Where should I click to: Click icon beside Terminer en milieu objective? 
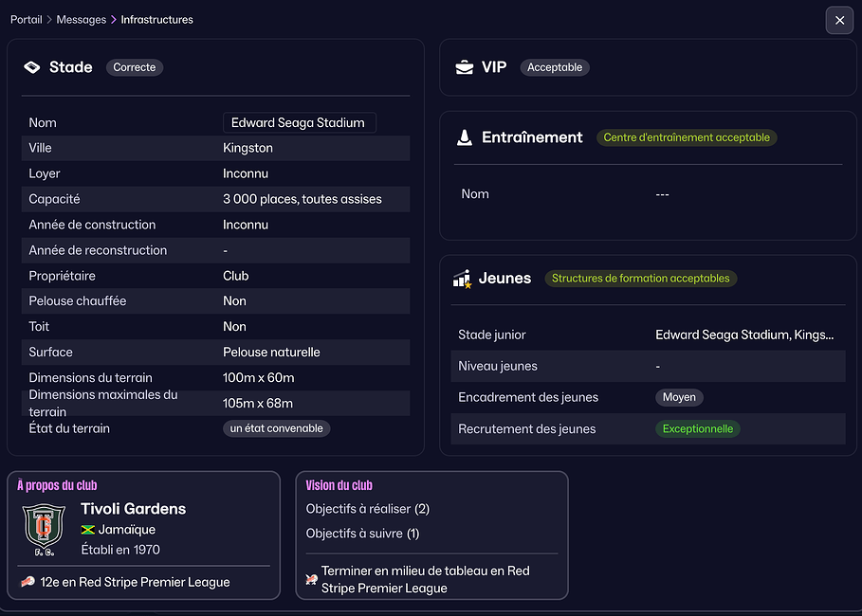[x=311, y=578]
